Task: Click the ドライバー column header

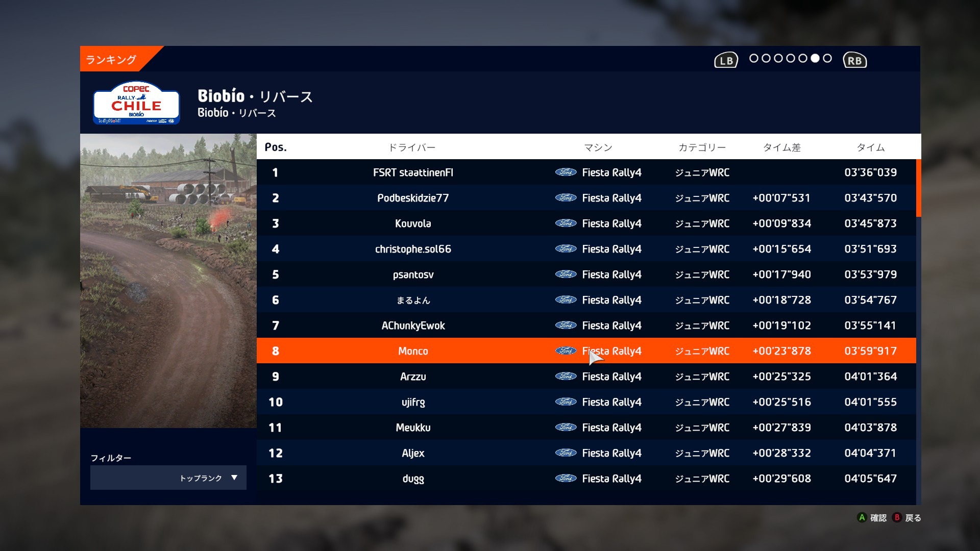Action: [412, 147]
